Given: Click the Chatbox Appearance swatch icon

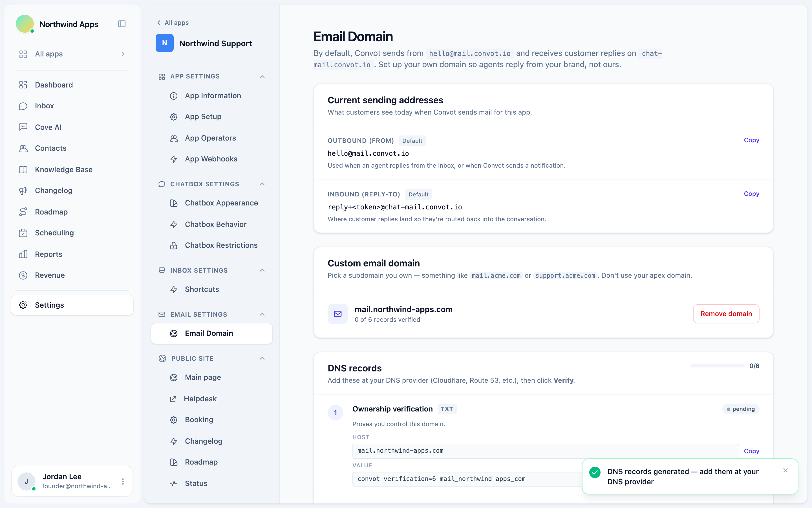Looking at the screenshot, I should tap(173, 203).
